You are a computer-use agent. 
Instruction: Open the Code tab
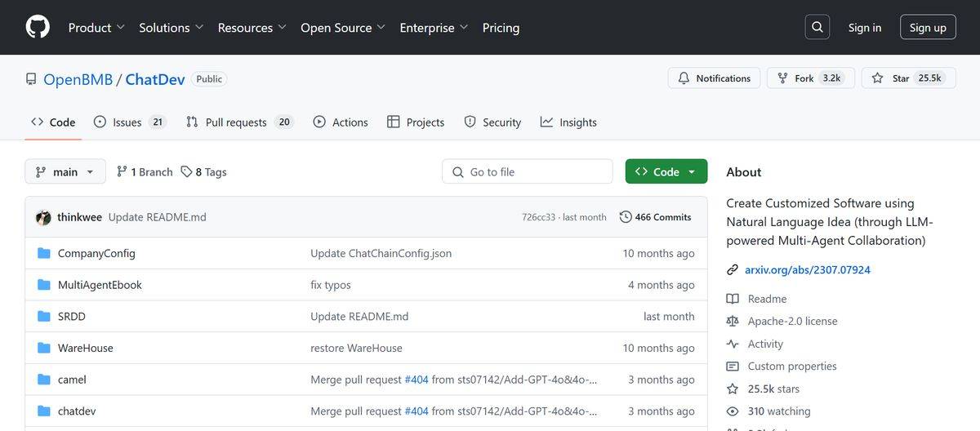tap(53, 122)
